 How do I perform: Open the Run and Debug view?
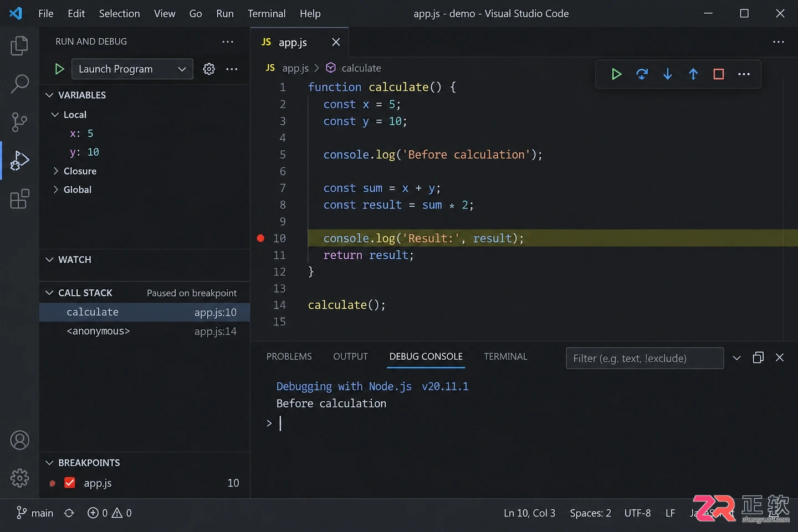click(19, 160)
